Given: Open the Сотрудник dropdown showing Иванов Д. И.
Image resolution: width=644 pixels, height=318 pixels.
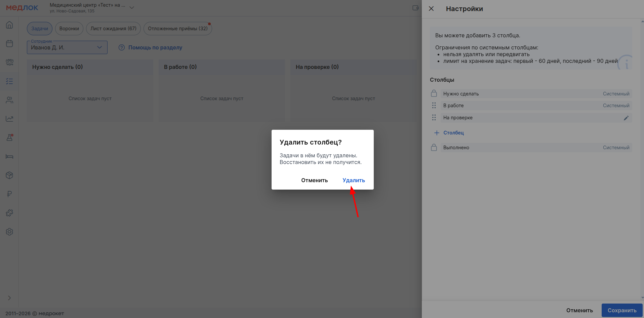Looking at the screenshot, I should (67, 47).
